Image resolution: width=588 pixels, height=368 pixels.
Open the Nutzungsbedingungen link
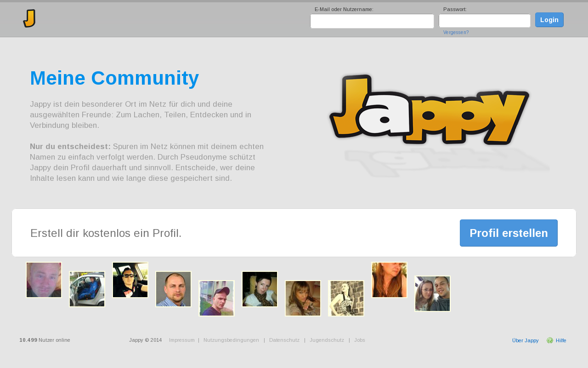[231, 340]
